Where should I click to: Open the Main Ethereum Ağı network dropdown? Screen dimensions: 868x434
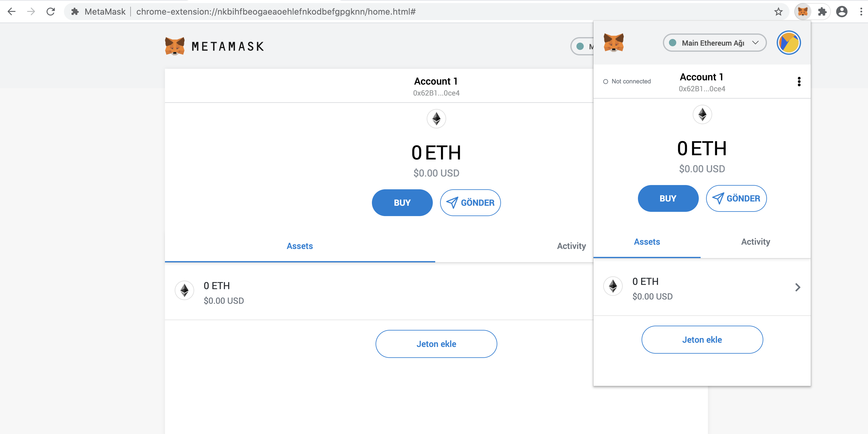(715, 43)
